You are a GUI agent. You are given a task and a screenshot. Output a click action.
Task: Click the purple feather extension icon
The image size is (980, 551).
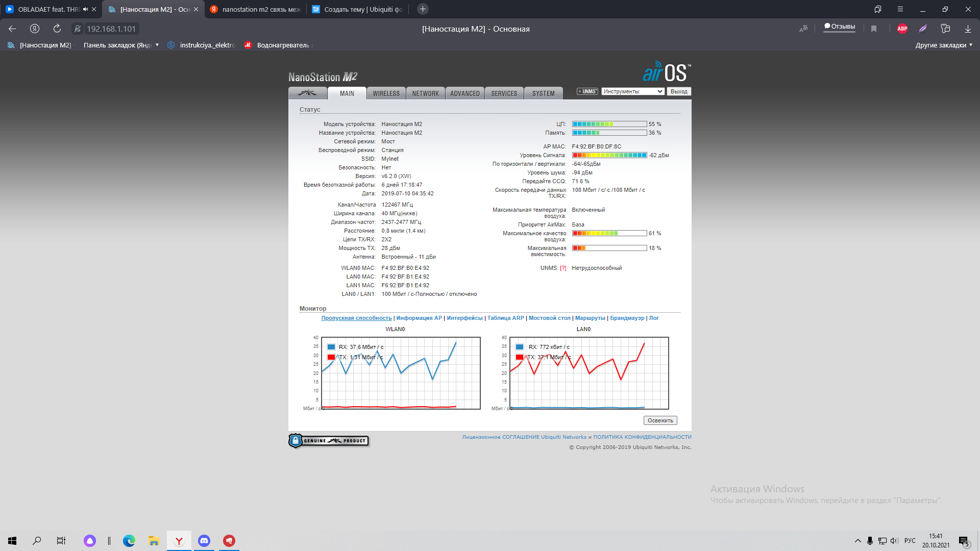point(923,29)
